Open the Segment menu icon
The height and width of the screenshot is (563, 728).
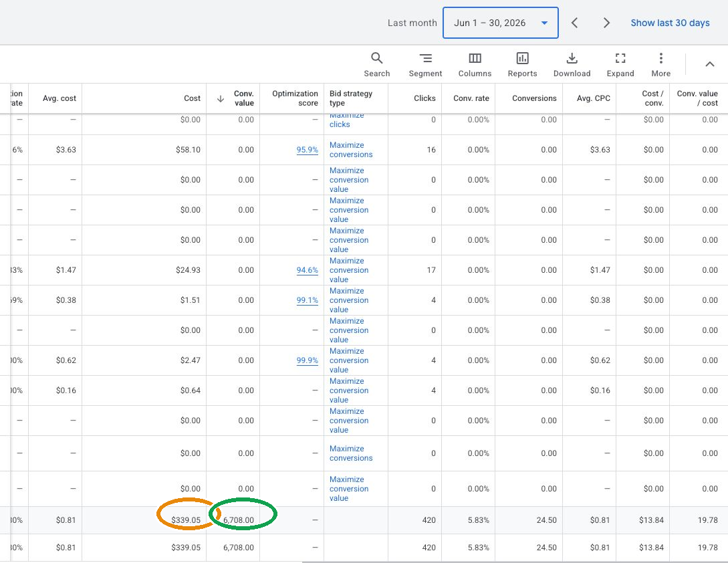425,64
